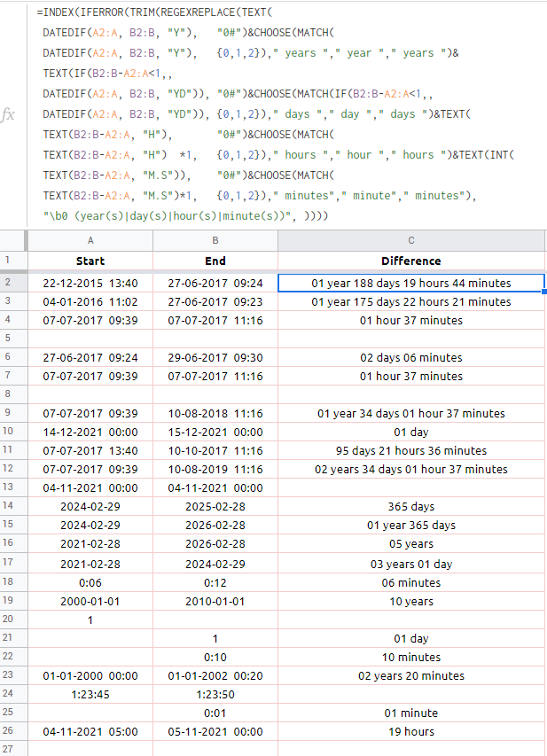
Task: Click End cell 2024-02-29 in row 17
Action: click(x=215, y=564)
